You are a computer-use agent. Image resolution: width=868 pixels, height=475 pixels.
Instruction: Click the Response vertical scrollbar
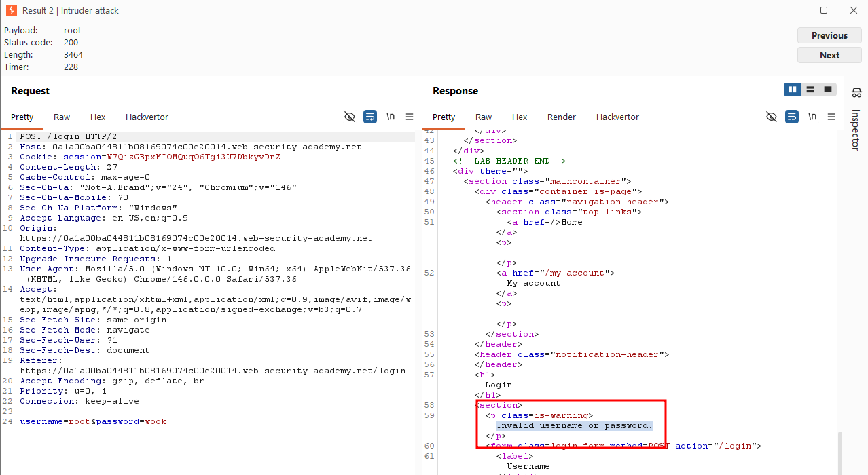tap(840, 453)
